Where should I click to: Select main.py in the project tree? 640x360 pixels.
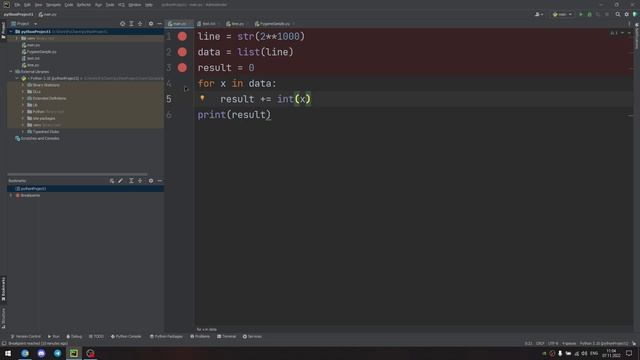33,45
